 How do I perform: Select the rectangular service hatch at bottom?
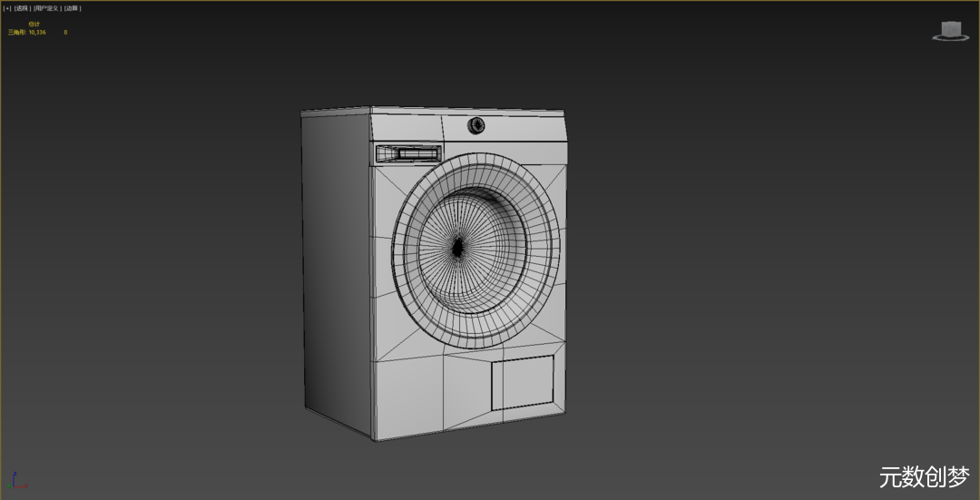[523, 381]
